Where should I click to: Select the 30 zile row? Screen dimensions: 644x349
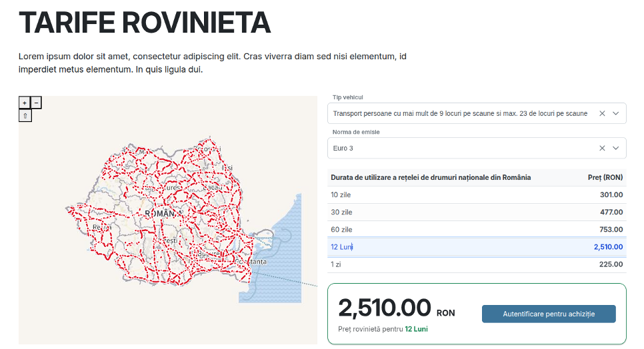[x=477, y=212]
